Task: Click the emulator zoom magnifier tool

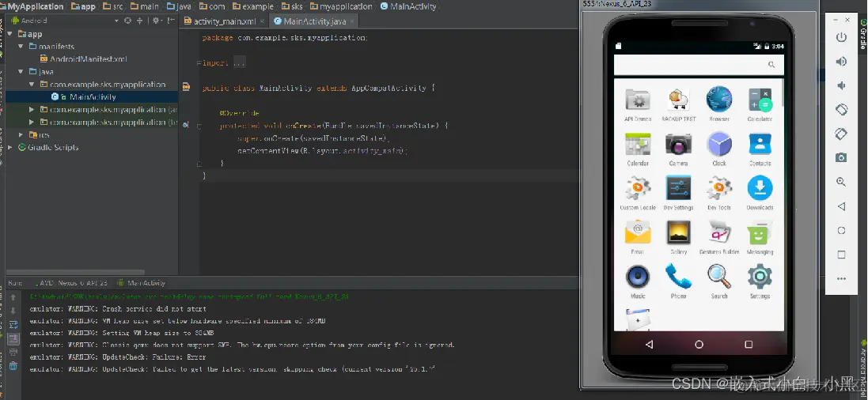Action: 841,182
